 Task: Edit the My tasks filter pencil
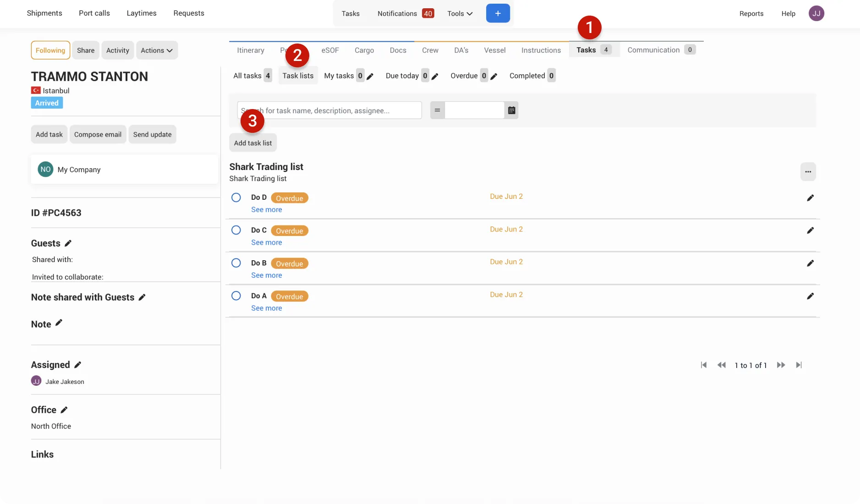[370, 77]
